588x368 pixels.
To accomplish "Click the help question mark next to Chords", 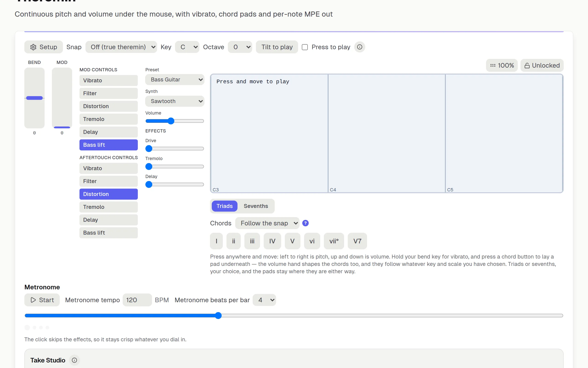I will 305,223.
